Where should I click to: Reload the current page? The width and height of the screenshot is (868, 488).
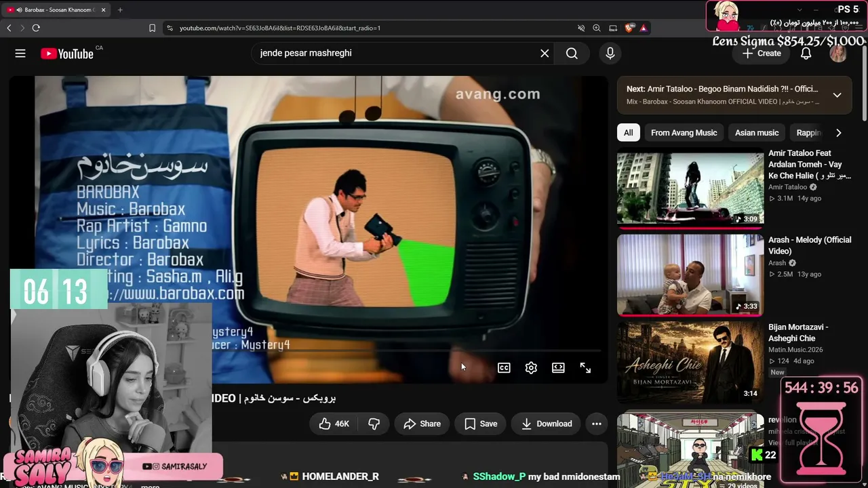(36, 28)
